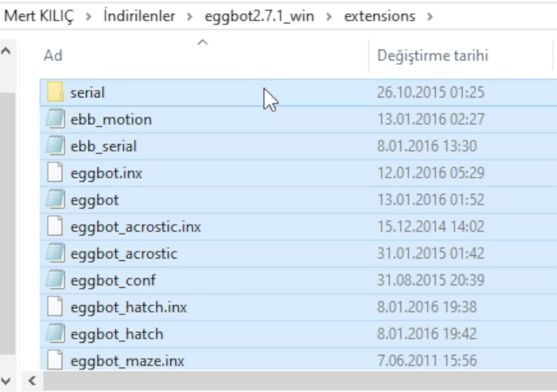Viewport: 557px width, 392px height.
Task: Expand the chevron after İndirilenler breadcrumb
Action: tap(190, 17)
